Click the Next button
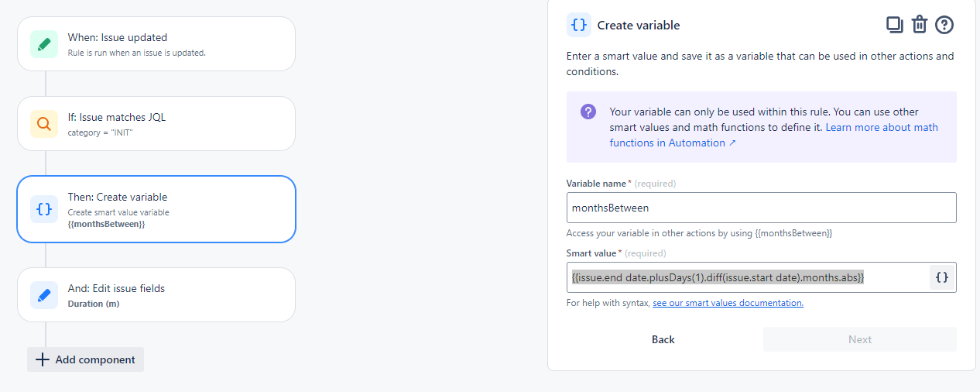Viewport: 980px width, 392px height. [x=860, y=339]
